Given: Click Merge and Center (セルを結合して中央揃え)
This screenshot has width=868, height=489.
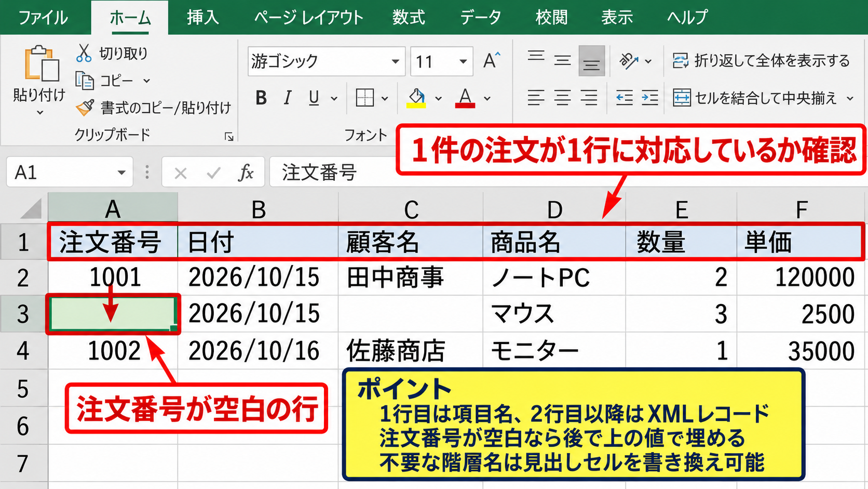Looking at the screenshot, I should click(x=755, y=98).
